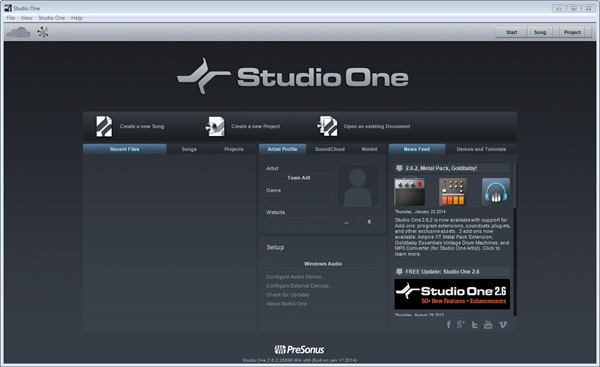The width and height of the screenshot is (600, 367).
Task: Click the FREE Update: Studio One 2.6 headline
Action: tap(442, 271)
